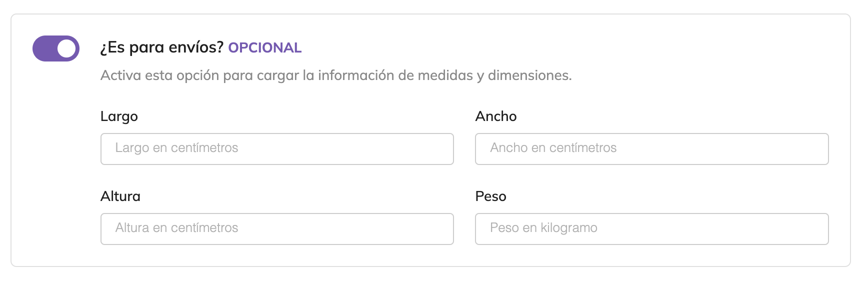The width and height of the screenshot is (868, 305).
Task: Click the "Ancho" field label
Action: point(495,116)
